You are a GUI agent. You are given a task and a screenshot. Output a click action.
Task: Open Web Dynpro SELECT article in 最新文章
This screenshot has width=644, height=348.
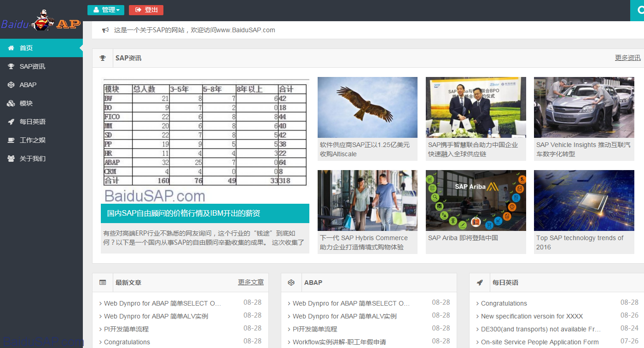pyautogui.click(x=162, y=303)
